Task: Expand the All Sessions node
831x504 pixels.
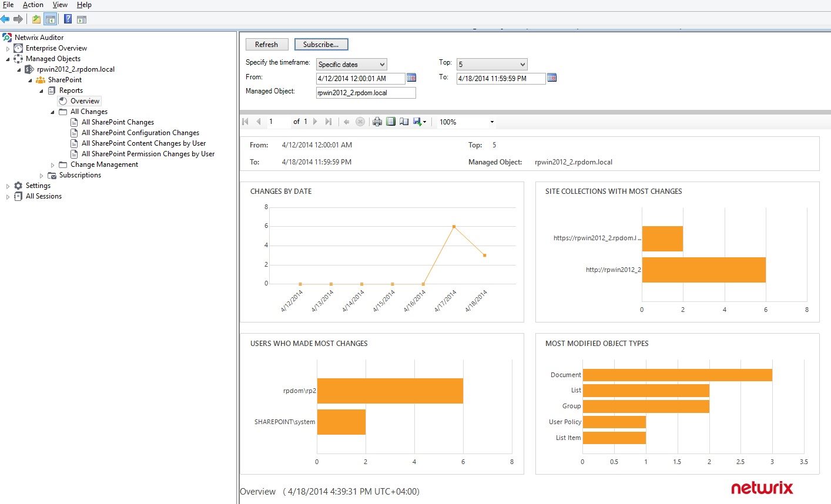Action: 8,197
